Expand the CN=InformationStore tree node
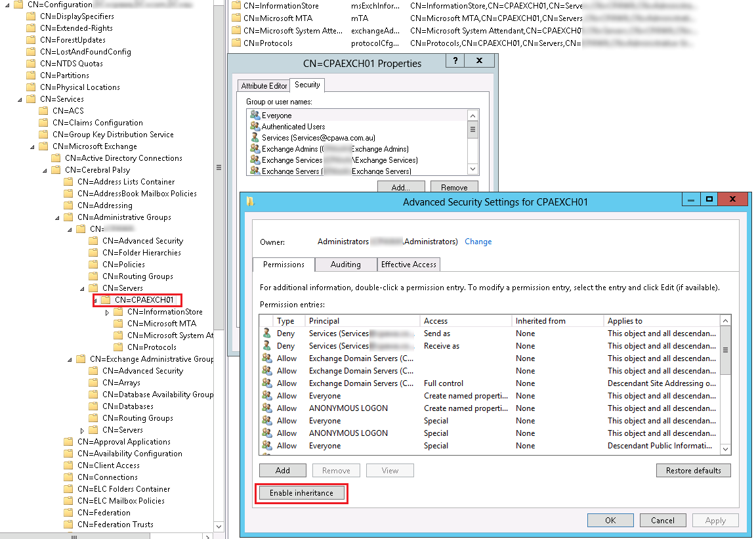This screenshot has width=756, height=539. 107,313
